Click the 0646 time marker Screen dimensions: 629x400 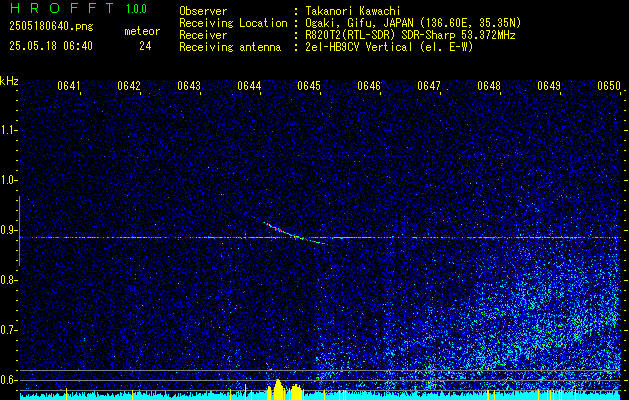369,86
